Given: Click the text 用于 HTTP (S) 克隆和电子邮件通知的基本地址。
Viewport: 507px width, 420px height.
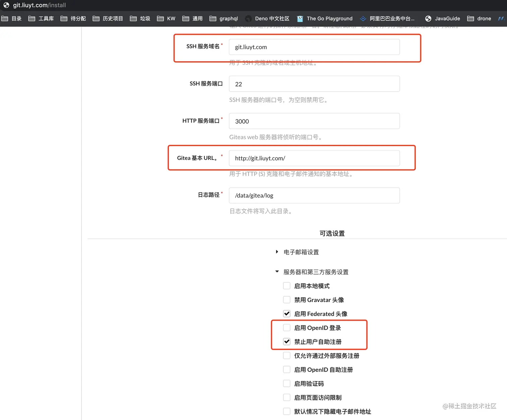Looking at the screenshot, I should click(292, 174).
